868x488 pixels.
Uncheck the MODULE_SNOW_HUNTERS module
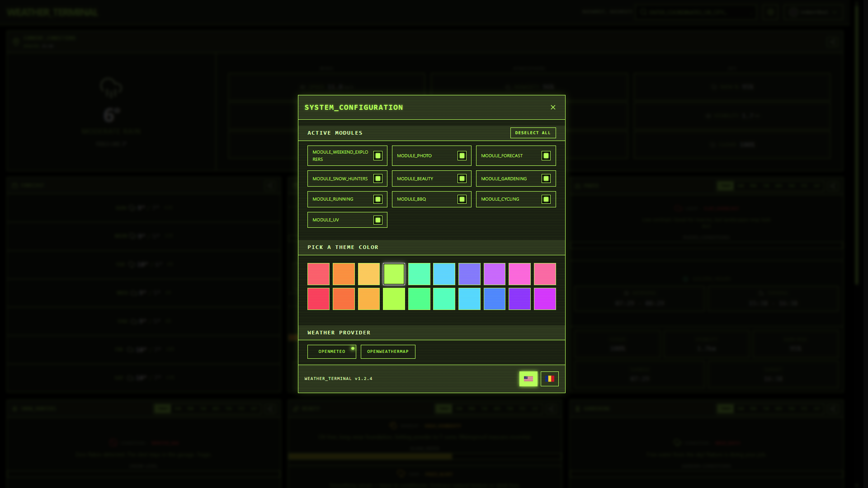[x=377, y=178]
